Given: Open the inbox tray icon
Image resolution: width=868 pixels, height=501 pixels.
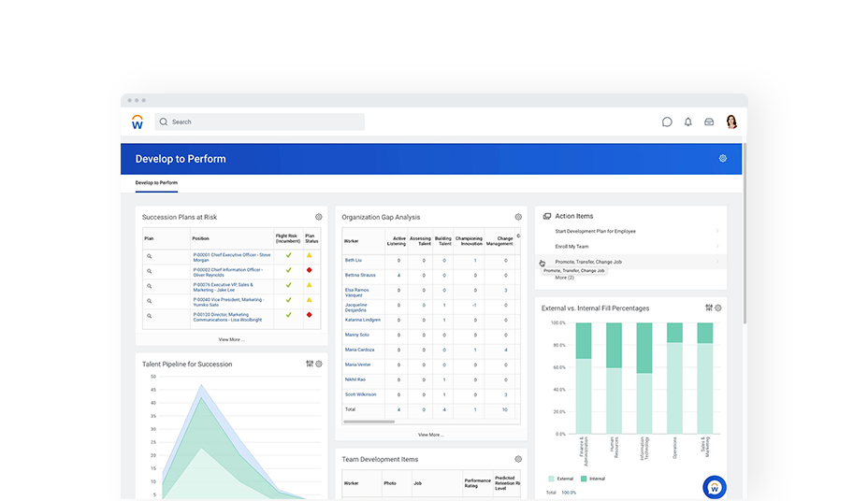Looking at the screenshot, I should [x=709, y=122].
